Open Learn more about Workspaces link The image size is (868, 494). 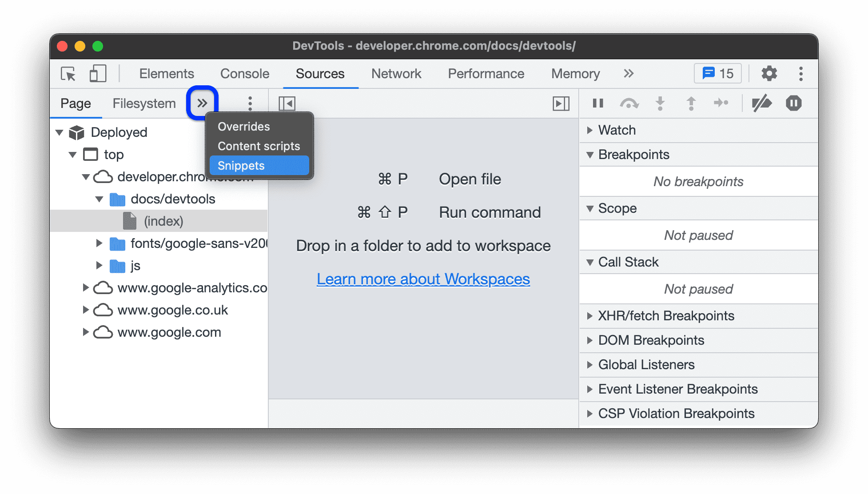(423, 278)
